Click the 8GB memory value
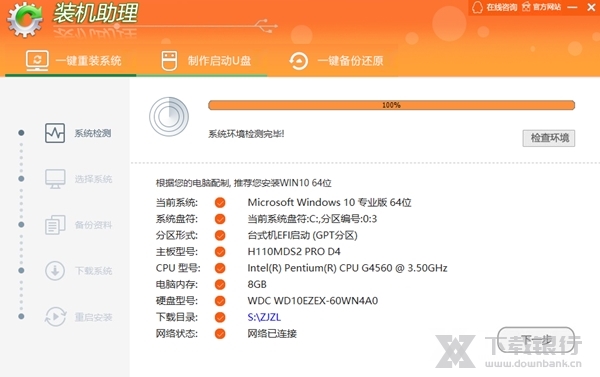 (x=257, y=284)
